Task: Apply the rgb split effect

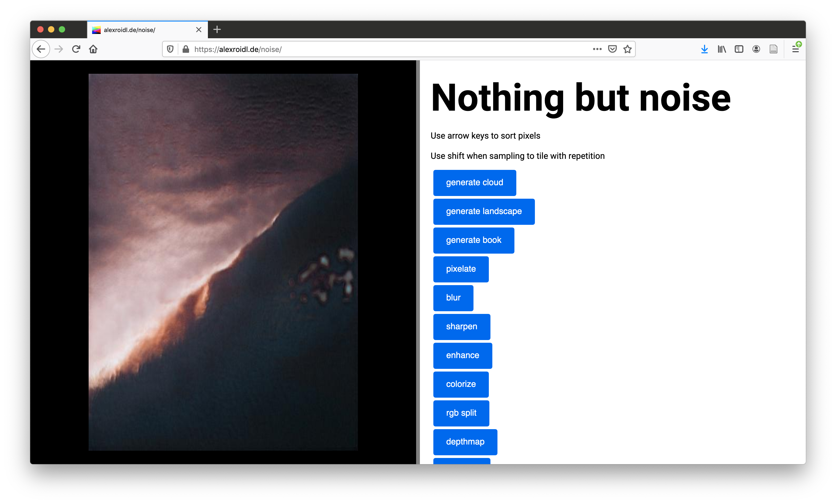Action: tap(461, 414)
